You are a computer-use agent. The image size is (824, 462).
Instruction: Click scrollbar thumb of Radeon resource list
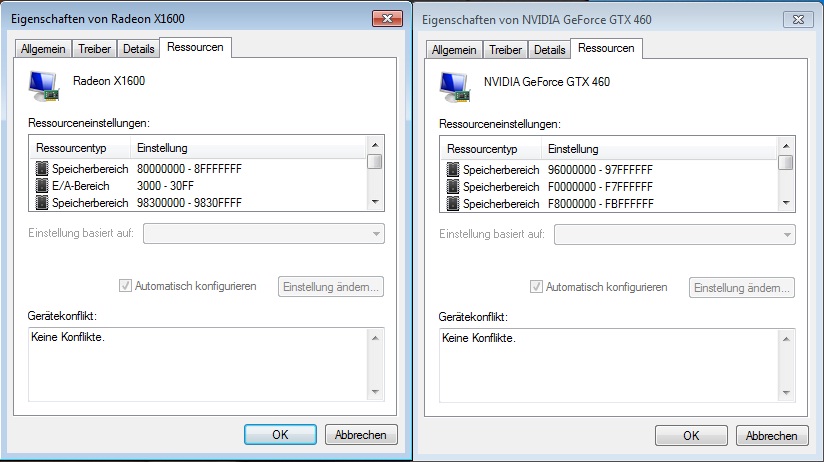[375, 161]
